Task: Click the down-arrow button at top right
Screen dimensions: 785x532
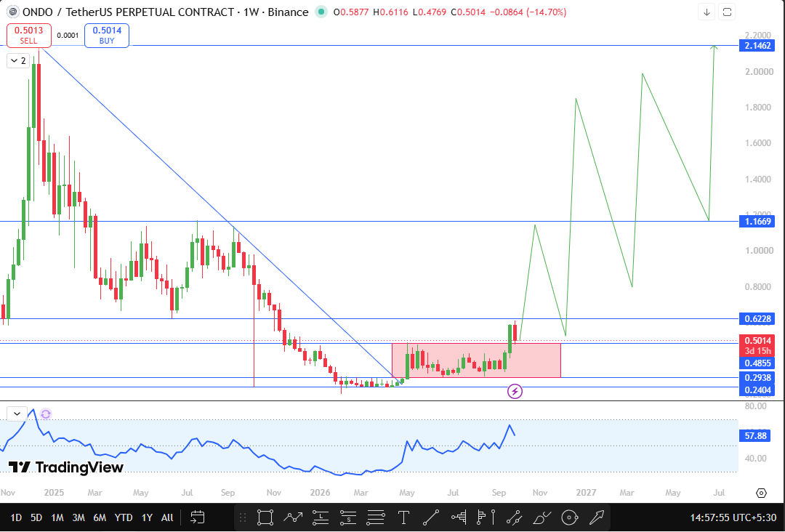Action: (x=706, y=12)
